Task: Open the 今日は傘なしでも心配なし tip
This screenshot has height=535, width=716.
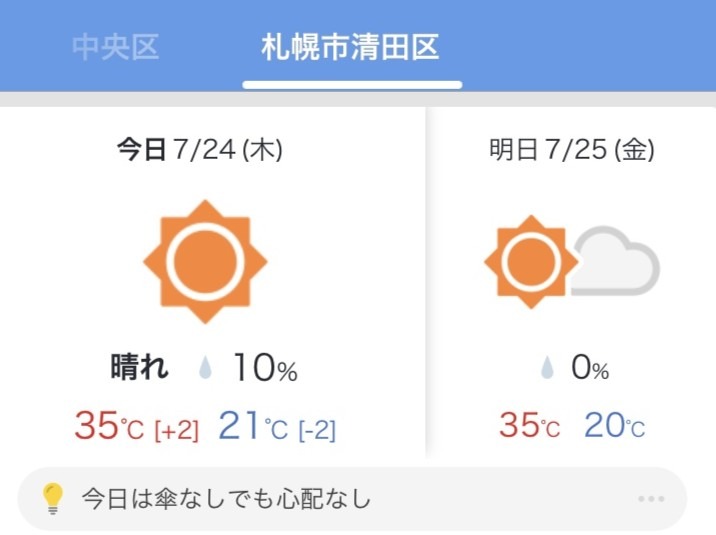Action: [225, 499]
